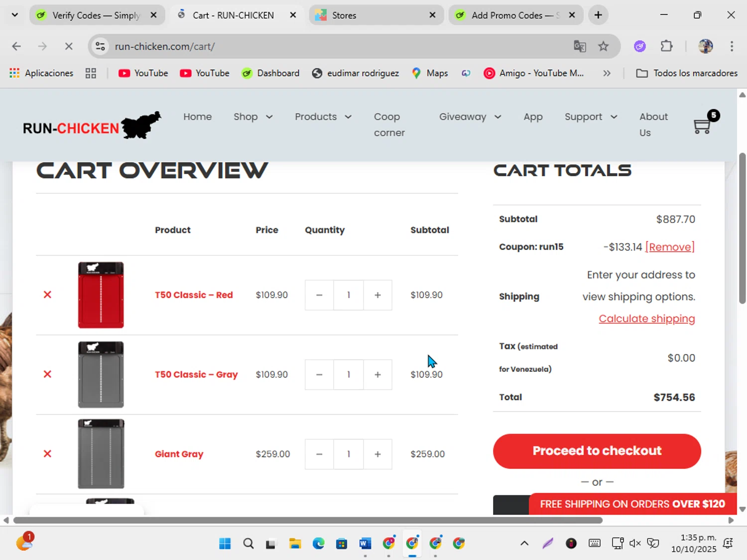Open the shopping cart icon in header
The width and height of the screenshot is (747, 560).
(702, 125)
